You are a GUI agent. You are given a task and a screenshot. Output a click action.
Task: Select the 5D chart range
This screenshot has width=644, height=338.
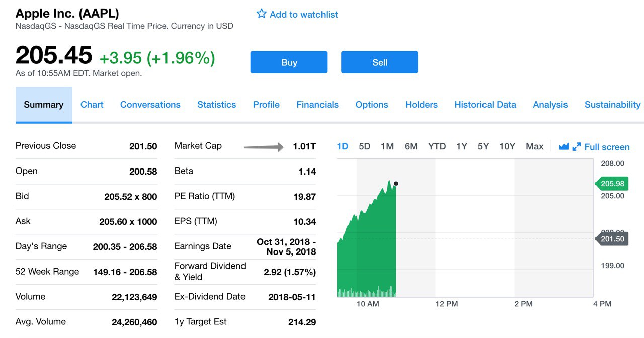click(365, 146)
